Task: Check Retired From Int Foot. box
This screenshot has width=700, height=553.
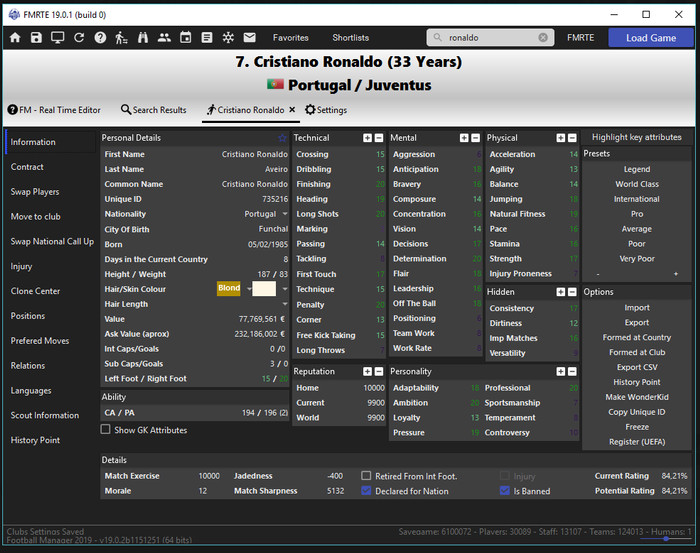Action: click(x=366, y=476)
